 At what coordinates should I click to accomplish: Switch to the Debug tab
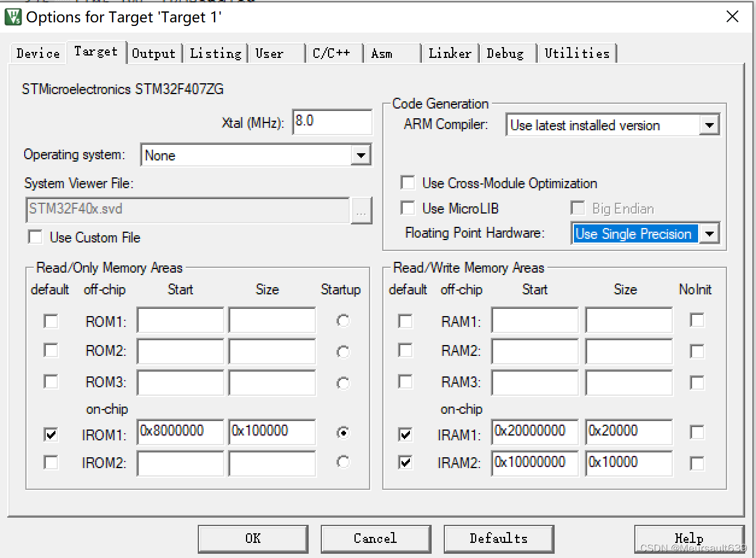508,53
